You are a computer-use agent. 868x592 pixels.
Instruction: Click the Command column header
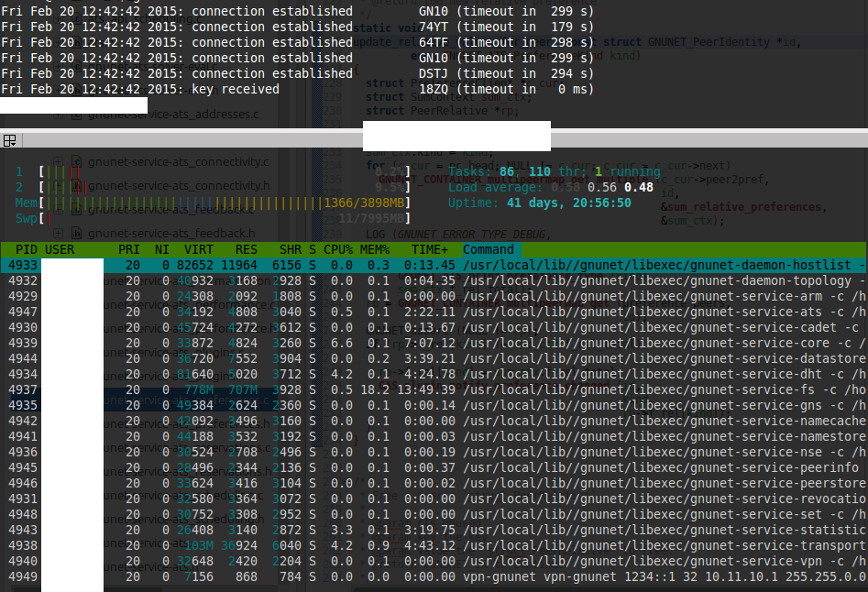coord(489,249)
